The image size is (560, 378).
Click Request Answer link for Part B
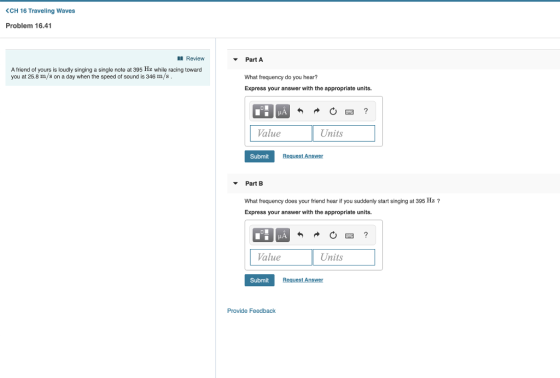(303, 280)
